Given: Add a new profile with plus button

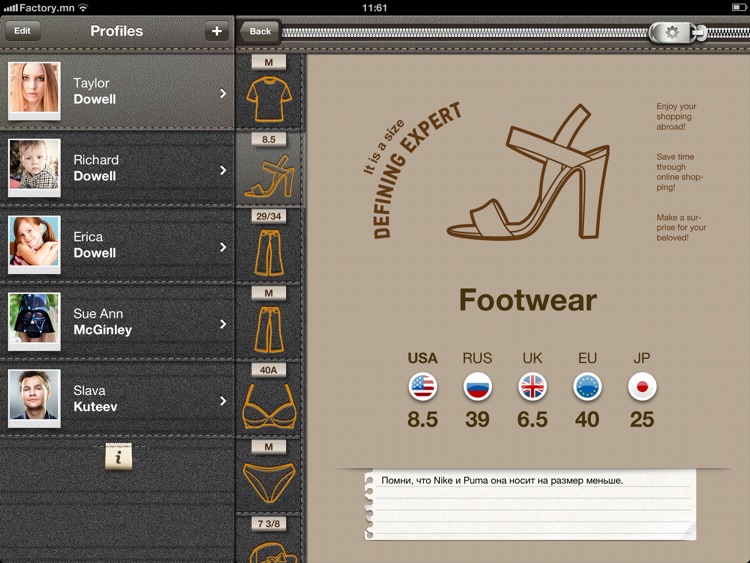Looking at the screenshot, I should [217, 31].
